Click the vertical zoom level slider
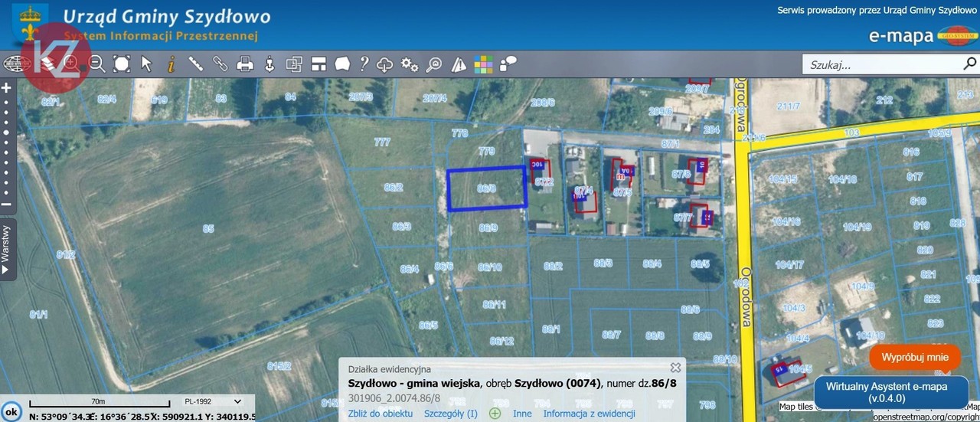Screen dimensions: 980x422 (x=6, y=146)
